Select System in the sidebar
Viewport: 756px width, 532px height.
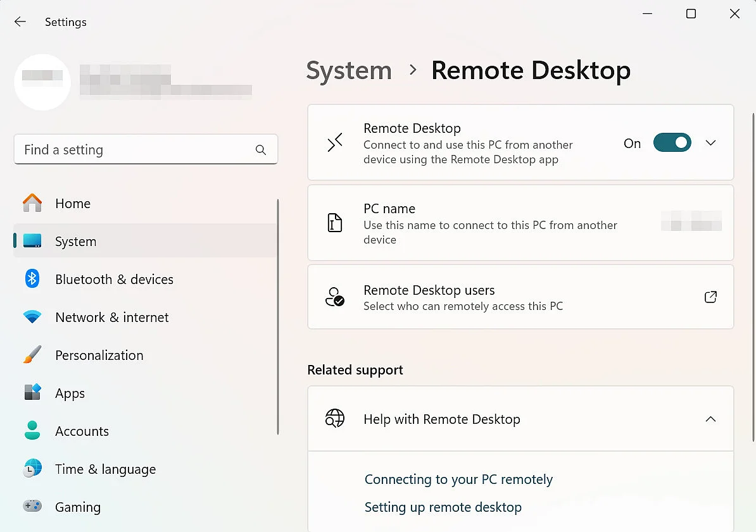tap(144, 241)
